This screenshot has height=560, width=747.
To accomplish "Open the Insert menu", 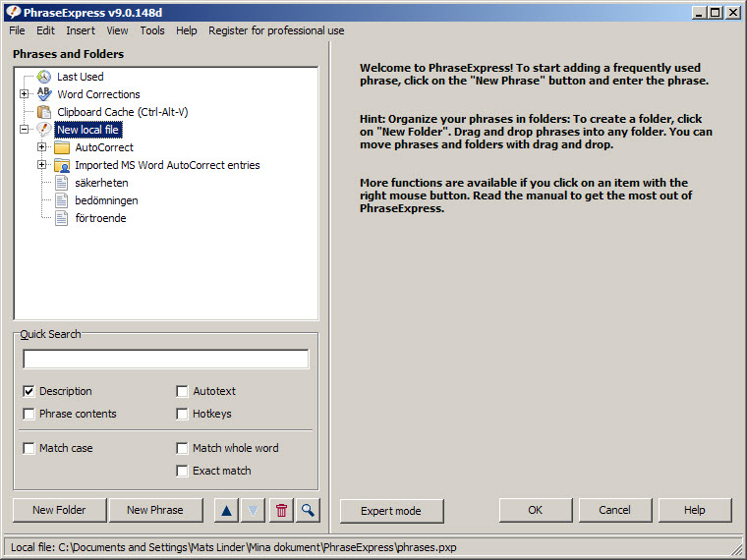I will (x=81, y=30).
